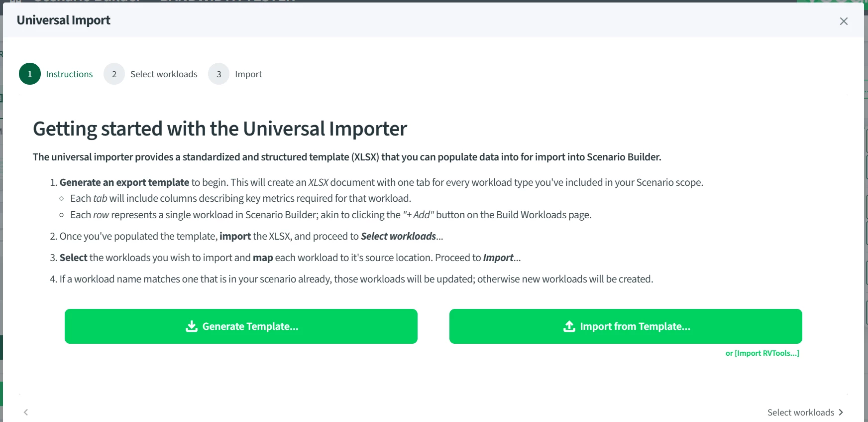Click the right chevron beside Select workloads
Screen dimensions: 868x422
[x=841, y=412]
